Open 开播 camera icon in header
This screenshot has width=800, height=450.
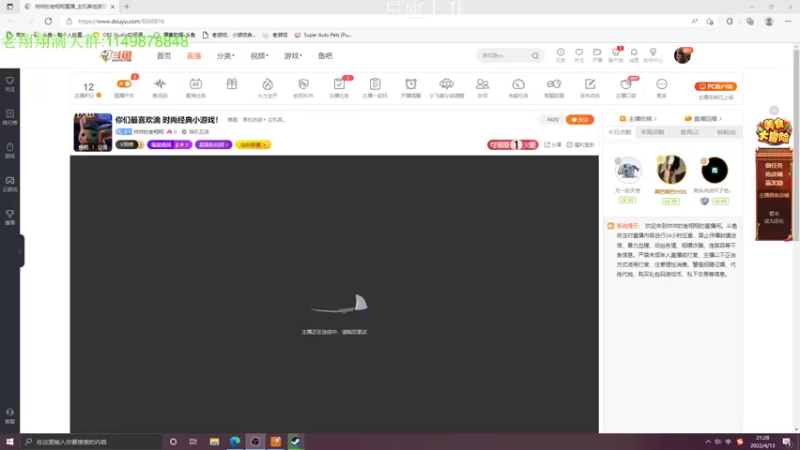coord(597,55)
